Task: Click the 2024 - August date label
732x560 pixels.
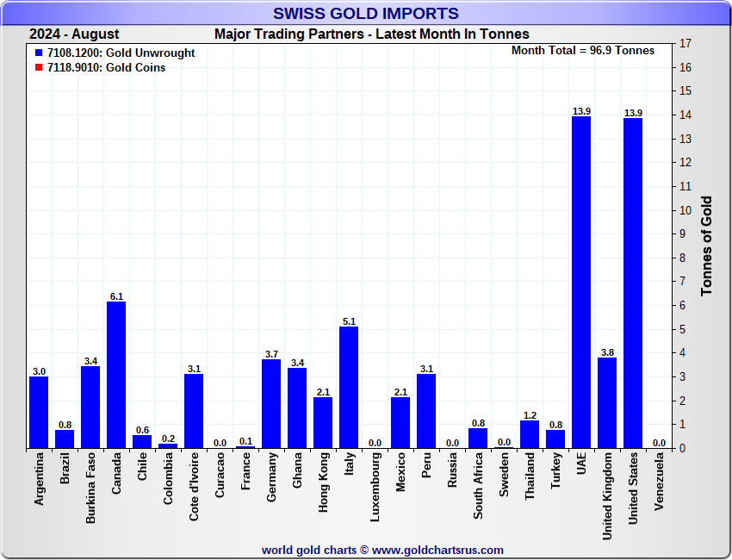Action: click(x=74, y=34)
